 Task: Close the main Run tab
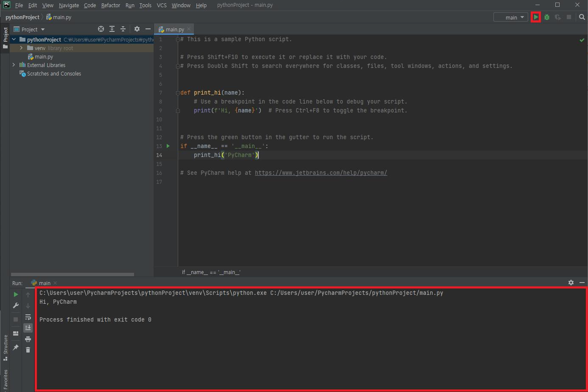tap(55, 283)
